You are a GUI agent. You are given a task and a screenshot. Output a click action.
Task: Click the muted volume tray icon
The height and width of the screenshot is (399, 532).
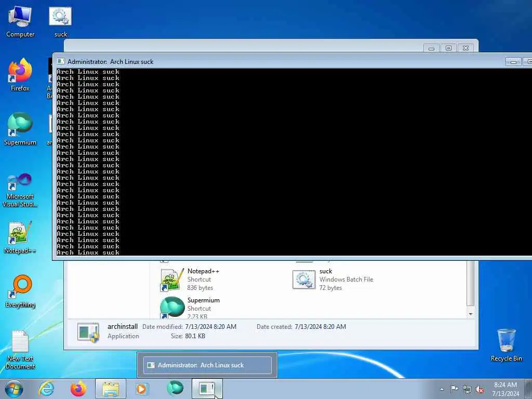pos(480,389)
